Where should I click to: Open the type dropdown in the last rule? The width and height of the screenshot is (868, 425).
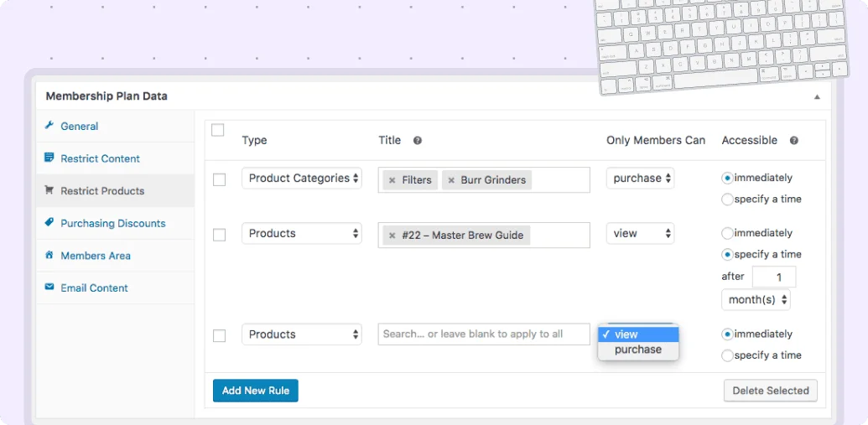pos(302,334)
